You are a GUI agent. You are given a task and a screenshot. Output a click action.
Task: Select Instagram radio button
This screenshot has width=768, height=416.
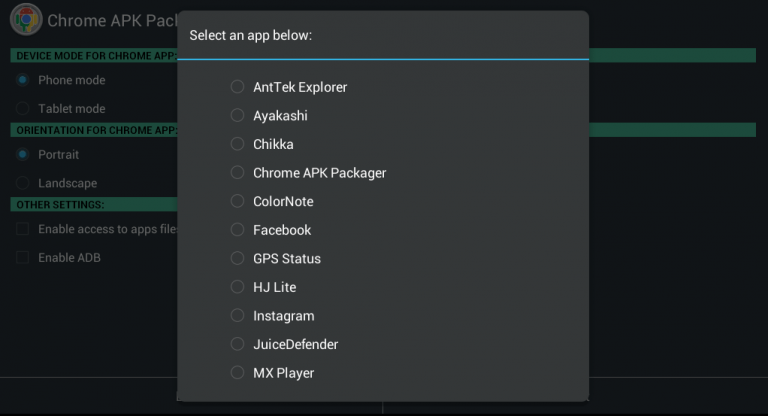pos(237,315)
